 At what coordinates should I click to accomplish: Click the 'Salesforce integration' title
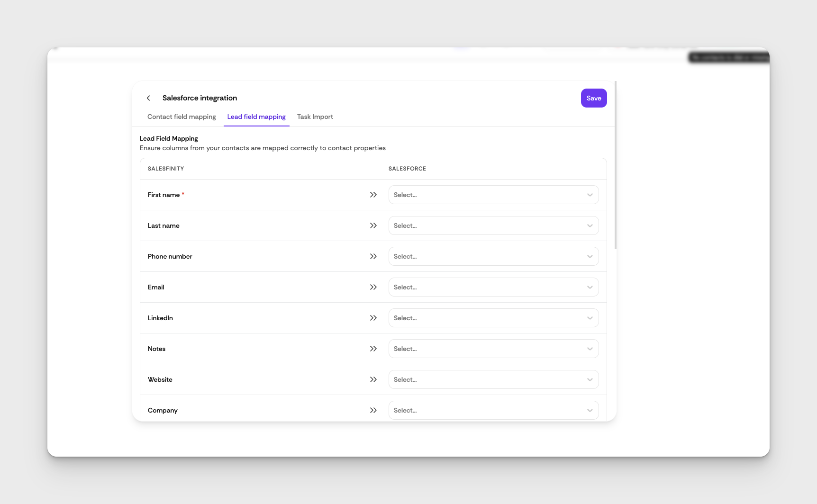coord(200,98)
